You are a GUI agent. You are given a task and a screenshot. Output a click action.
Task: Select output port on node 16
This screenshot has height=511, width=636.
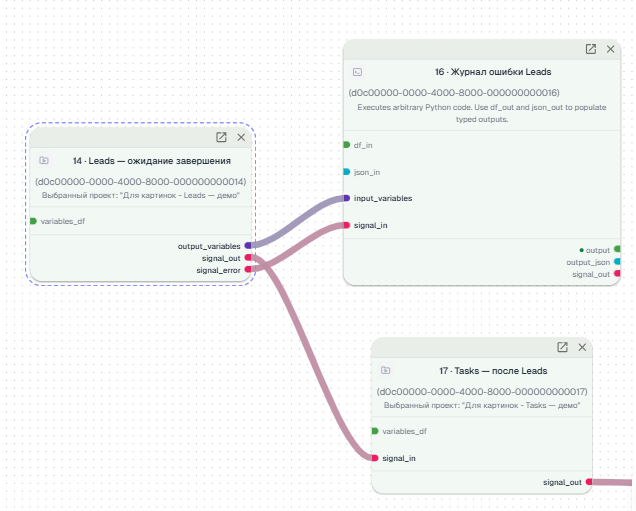617,249
